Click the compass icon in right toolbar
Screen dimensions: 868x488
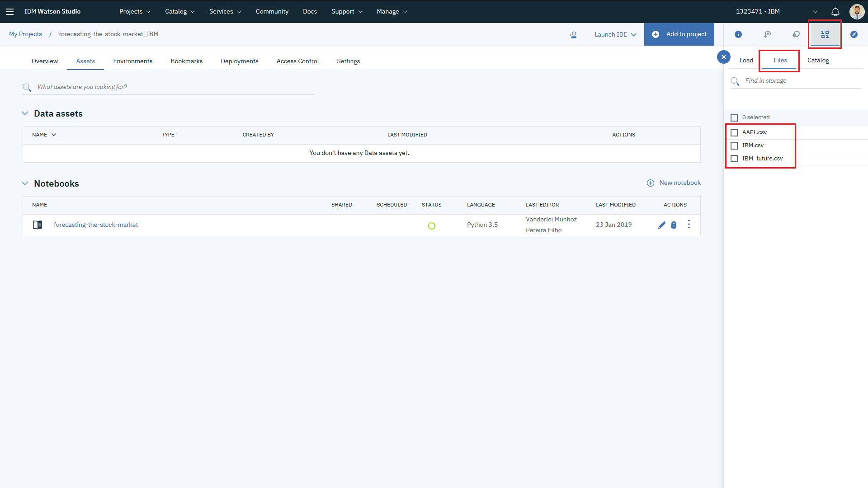point(854,34)
